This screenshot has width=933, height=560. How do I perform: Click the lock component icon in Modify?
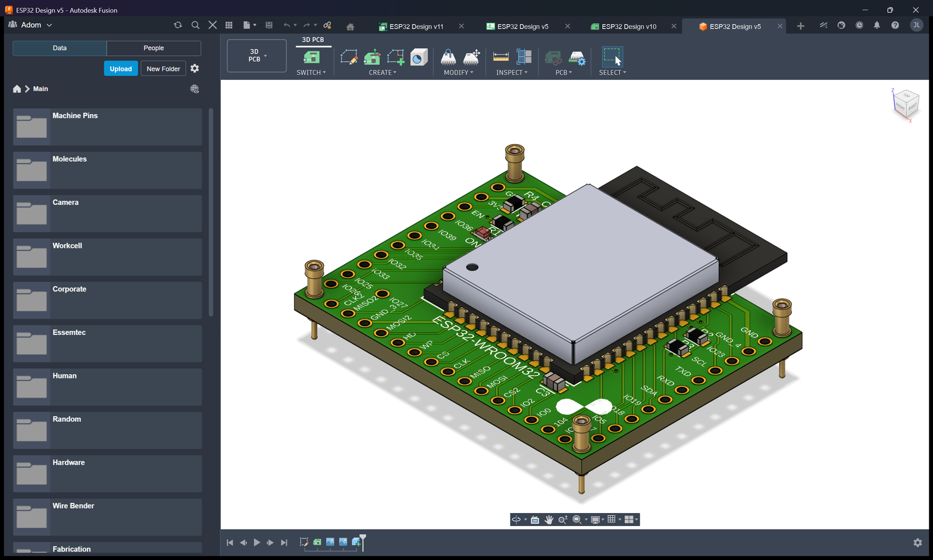coord(448,57)
